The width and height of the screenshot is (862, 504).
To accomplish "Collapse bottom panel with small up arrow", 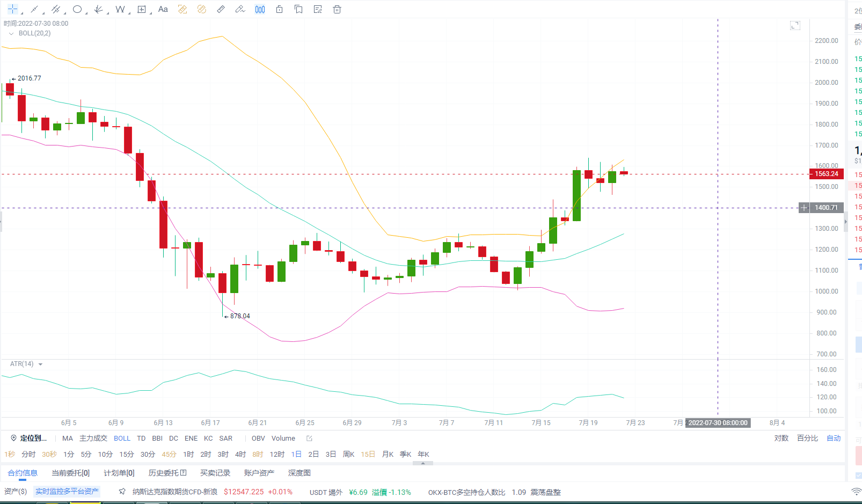I will click(x=423, y=463).
